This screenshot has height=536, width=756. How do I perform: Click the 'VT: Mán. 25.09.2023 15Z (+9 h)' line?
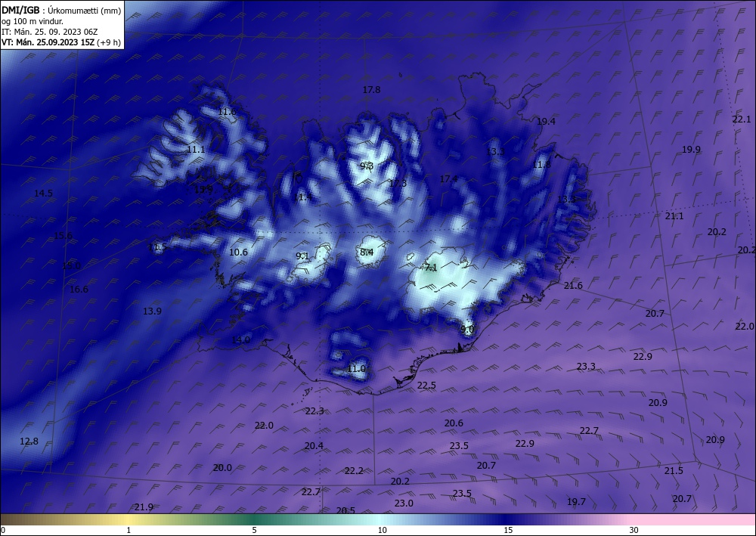click(61, 42)
